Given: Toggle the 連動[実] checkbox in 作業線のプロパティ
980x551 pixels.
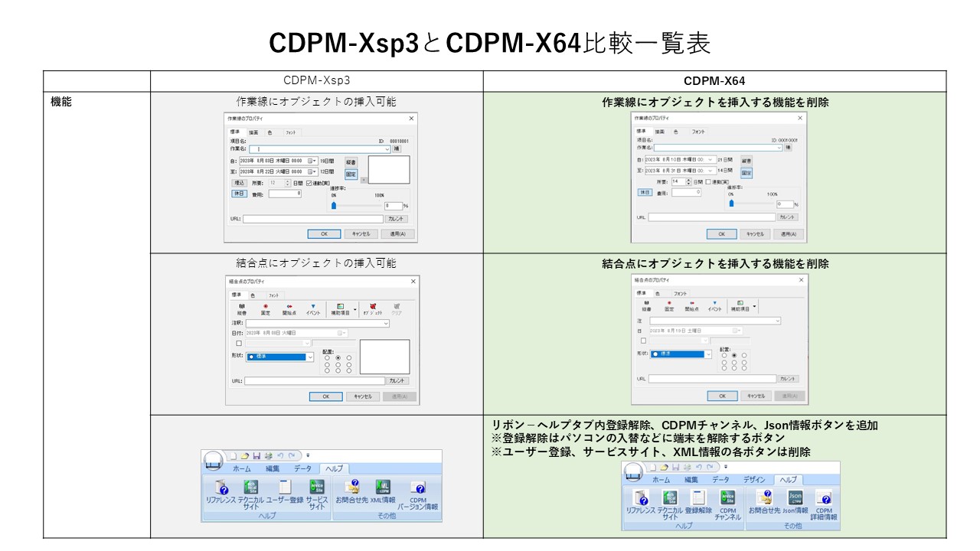Looking at the screenshot, I should (309, 183).
